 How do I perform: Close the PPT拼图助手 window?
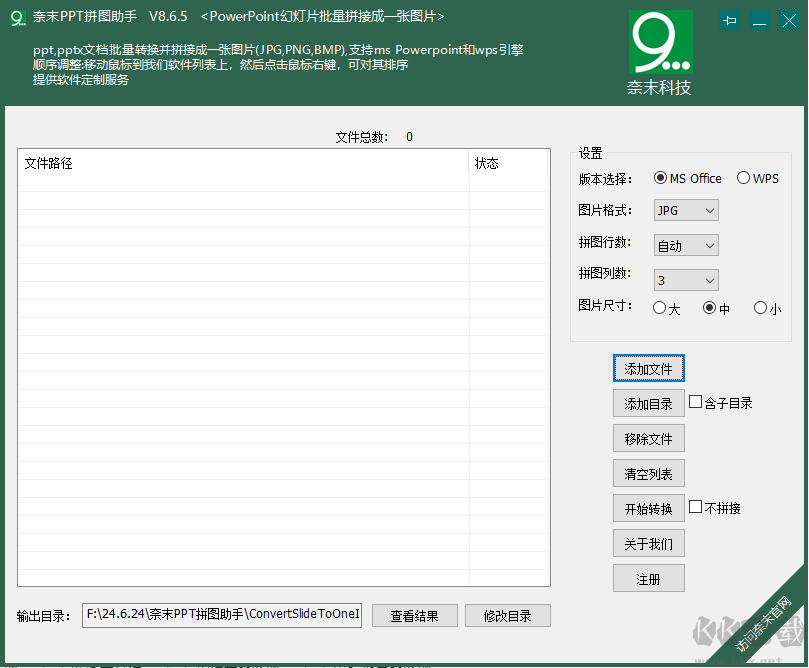[789, 21]
